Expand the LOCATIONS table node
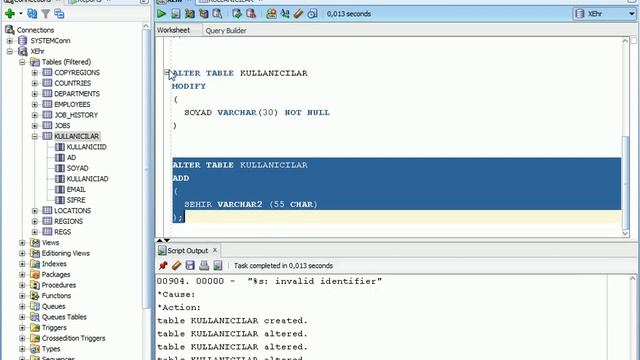 [35, 211]
